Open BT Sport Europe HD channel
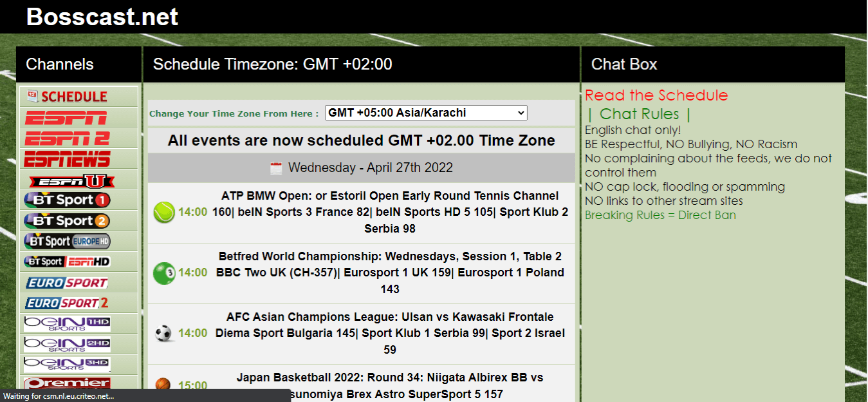 coord(67,241)
